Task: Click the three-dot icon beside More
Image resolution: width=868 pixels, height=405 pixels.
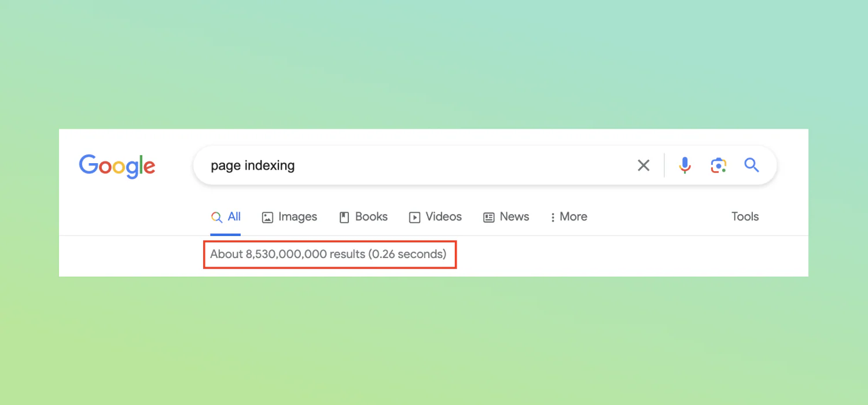Action: [x=553, y=216]
